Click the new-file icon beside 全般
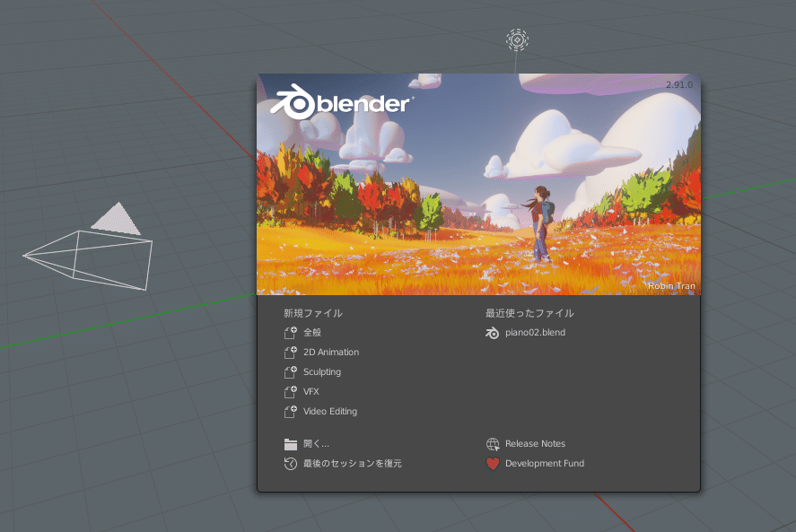This screenshot has height=532, width=796. pos(291,333)
